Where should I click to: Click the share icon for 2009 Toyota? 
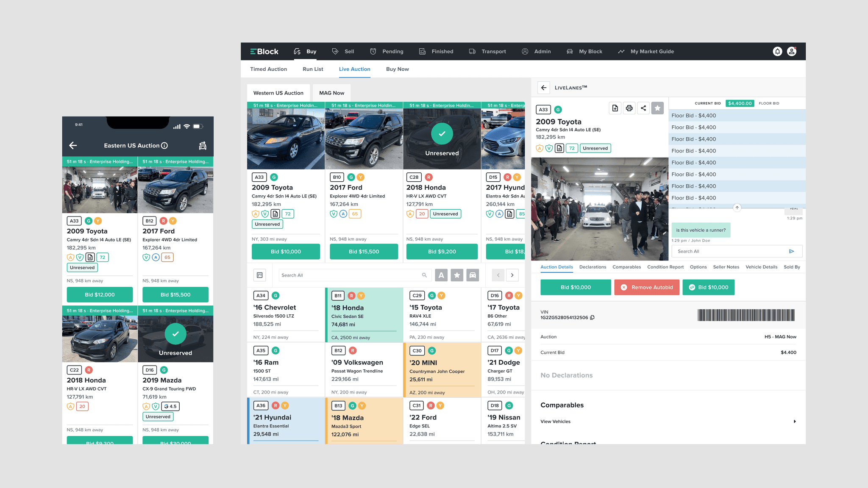[x=643, y=108]
